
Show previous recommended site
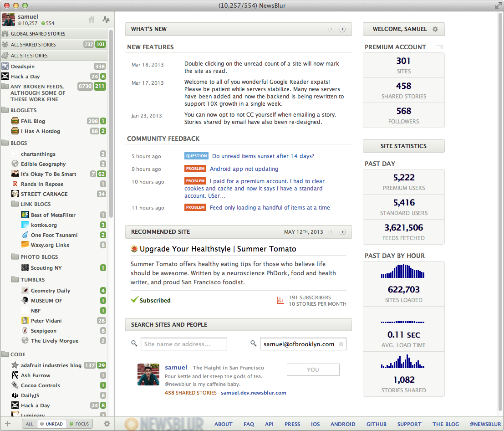click(x=331, y=232)
